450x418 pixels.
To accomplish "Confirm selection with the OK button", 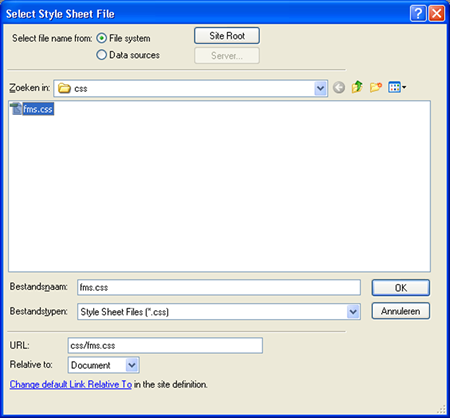I will (401, 288).
